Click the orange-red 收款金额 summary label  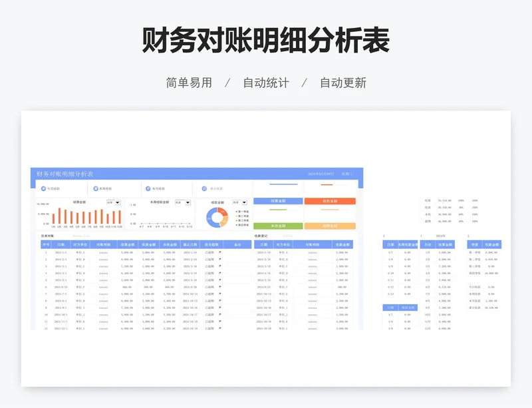point(330,201)
